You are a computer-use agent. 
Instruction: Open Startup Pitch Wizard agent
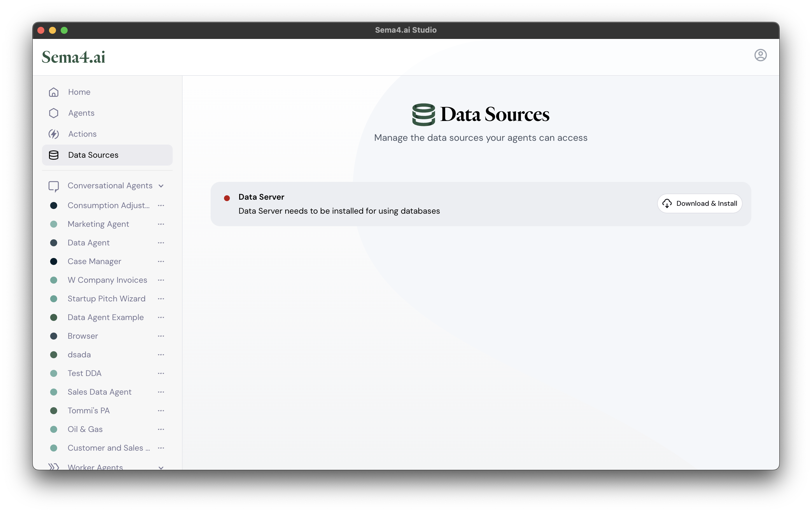pyautogui.click(x=106, y=299)
